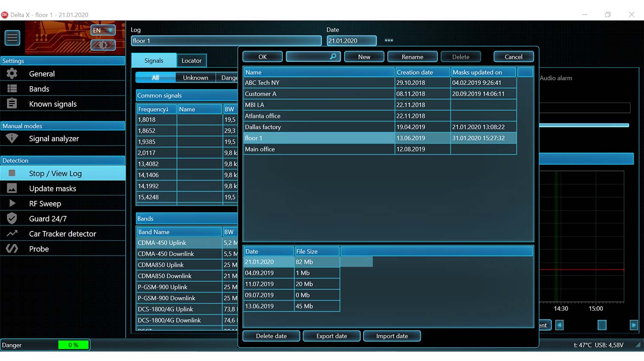Open the EN language dropdown
This screenshot has height=361, width=644.
[x=103, y=30]
